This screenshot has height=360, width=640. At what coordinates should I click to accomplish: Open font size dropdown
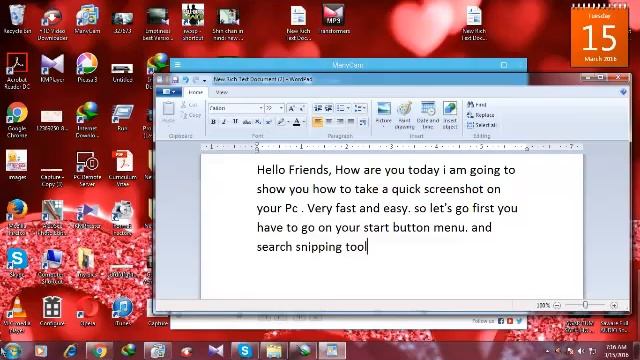click(x=281, y=108)
